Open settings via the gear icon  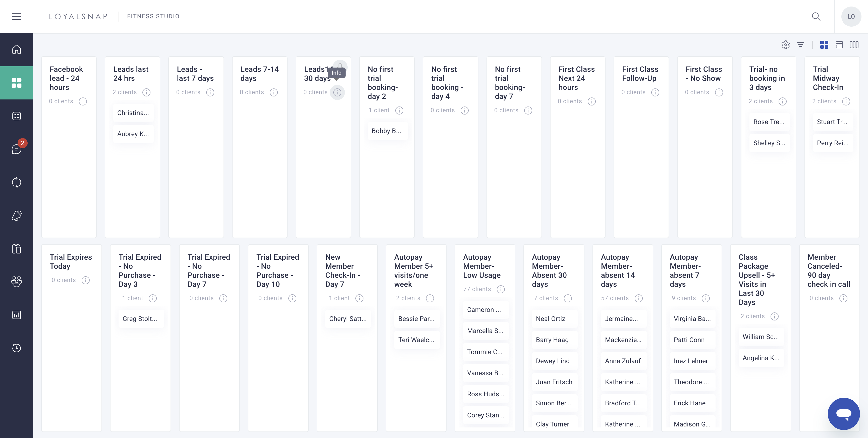[785, 44]
